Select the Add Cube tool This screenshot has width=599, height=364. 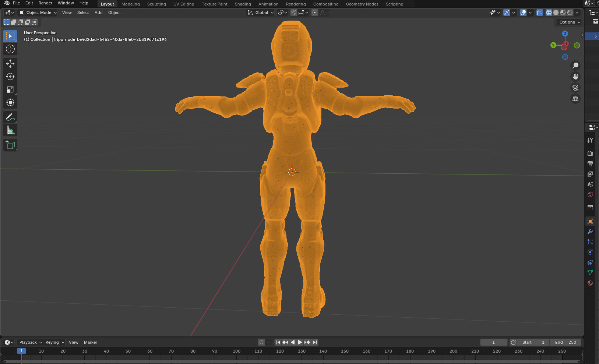pos(10,145)
